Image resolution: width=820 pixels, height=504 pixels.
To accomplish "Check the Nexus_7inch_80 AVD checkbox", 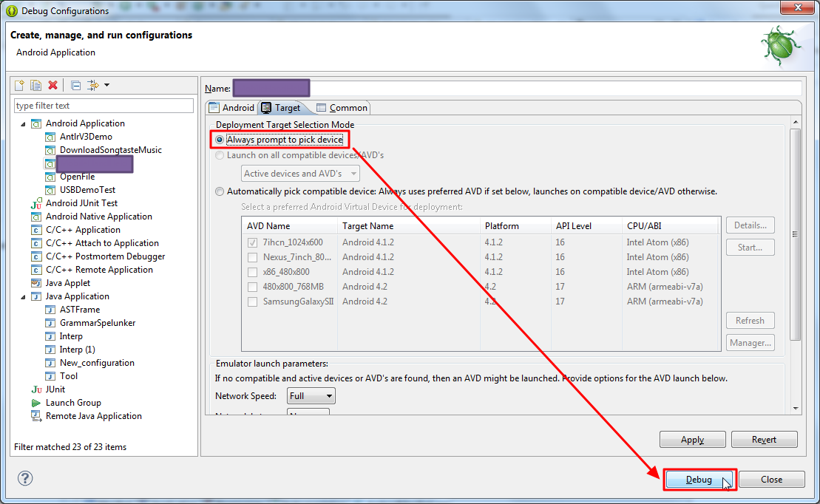I will pos(253,257).
